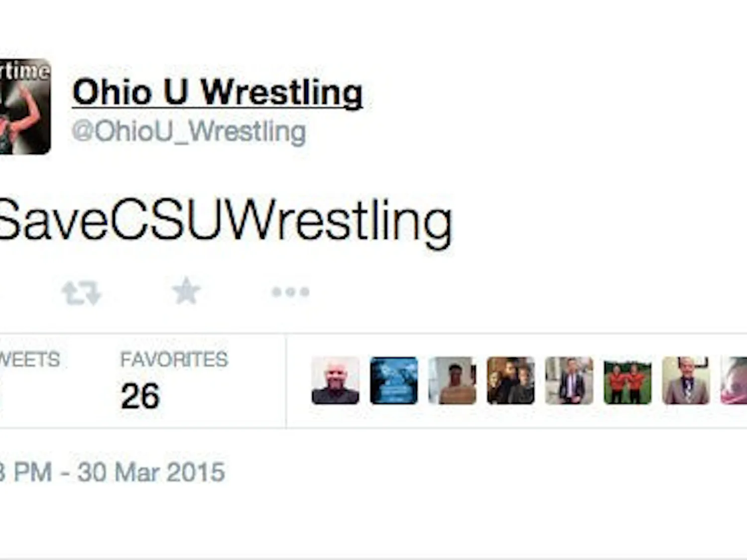Click the partially visible WEETS label
Image resolution: width=747 pixels, height=560 pixels.
[30, 358]
